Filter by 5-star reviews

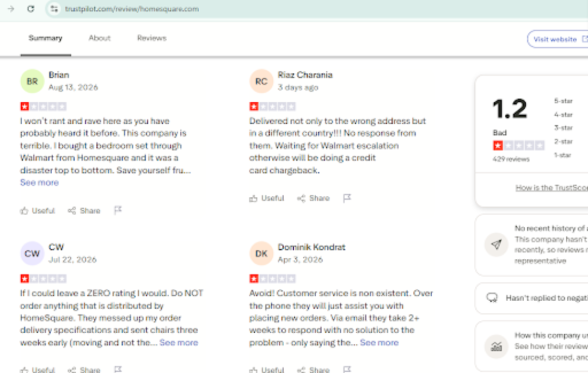(x=563, y=101)
